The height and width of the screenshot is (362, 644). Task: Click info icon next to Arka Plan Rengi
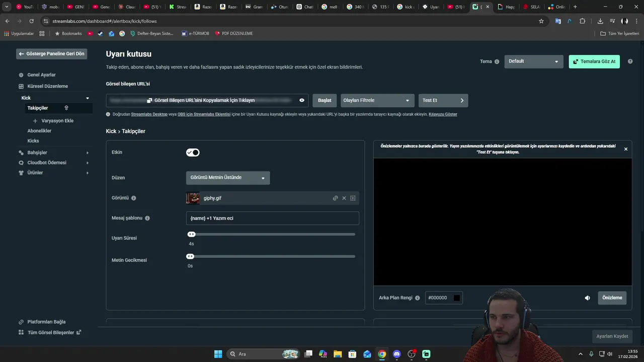pyautogui.click(x=417, y=298)
